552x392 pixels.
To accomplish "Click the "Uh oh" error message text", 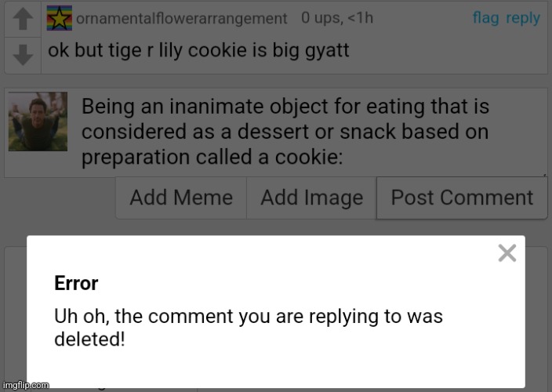I will [248, 317].
